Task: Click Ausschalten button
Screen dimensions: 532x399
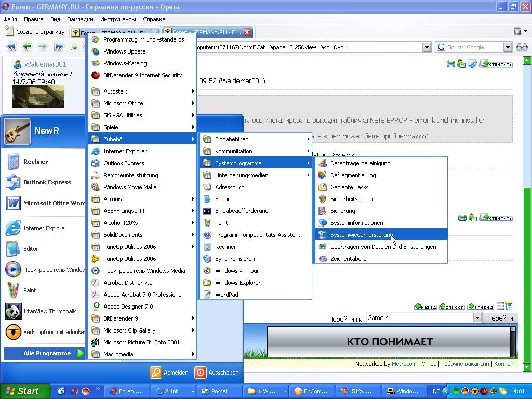Action: 217,372
